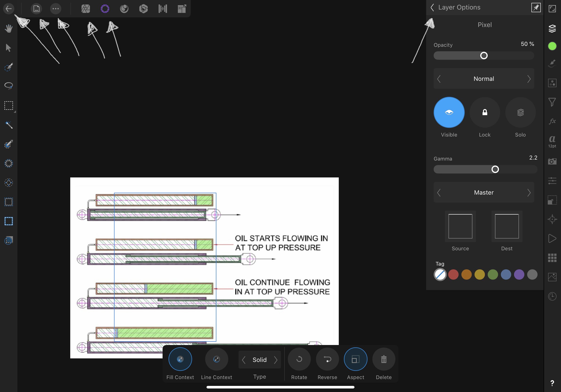Select the Move arrow tool
This screenshot has width=561, height=392.
8,48
